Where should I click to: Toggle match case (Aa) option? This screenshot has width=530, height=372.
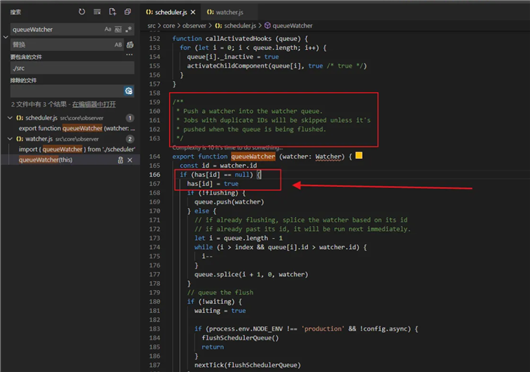108,29
